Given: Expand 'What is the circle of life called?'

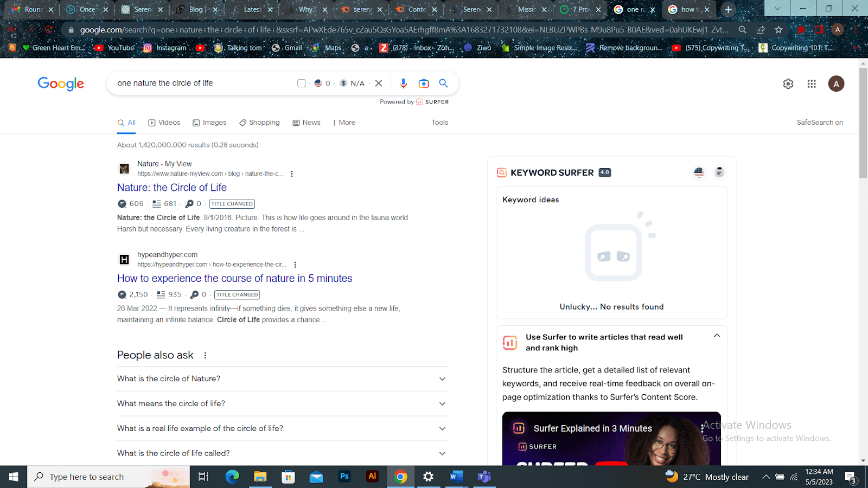Looking at the screenshot, I should (x=283, y=453).
